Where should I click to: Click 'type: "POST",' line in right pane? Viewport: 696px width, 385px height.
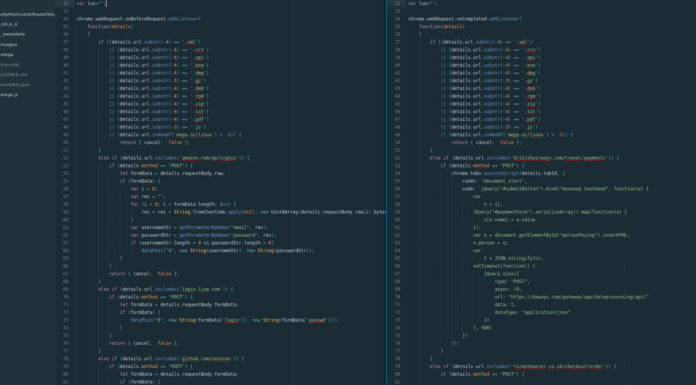click(512, 282)
